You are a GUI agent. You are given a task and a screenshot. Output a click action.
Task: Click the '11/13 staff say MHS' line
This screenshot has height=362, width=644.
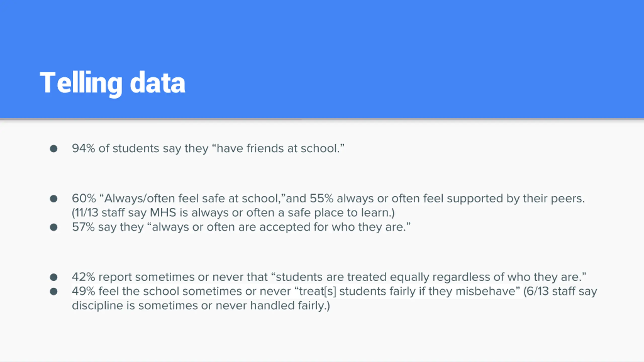pos(233,213)
